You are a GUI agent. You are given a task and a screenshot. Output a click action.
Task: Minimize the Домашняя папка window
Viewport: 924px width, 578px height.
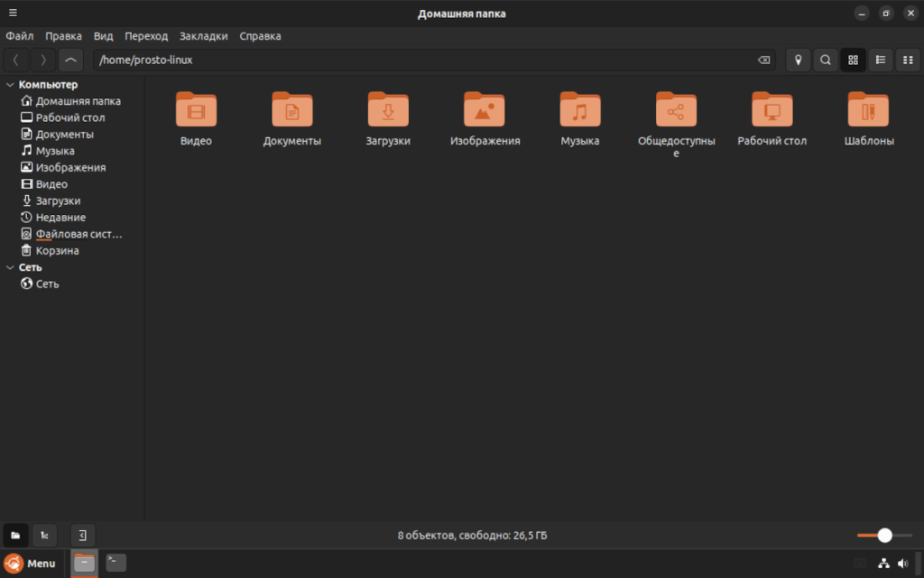[862, 13]
